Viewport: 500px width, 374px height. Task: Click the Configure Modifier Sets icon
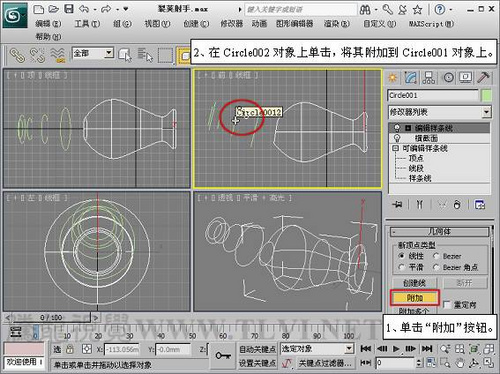(480, 205)
